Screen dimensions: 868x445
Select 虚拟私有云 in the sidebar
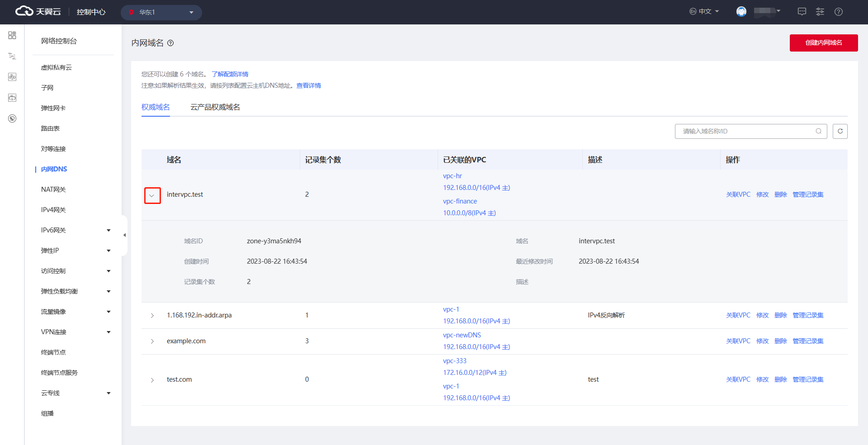57,67
